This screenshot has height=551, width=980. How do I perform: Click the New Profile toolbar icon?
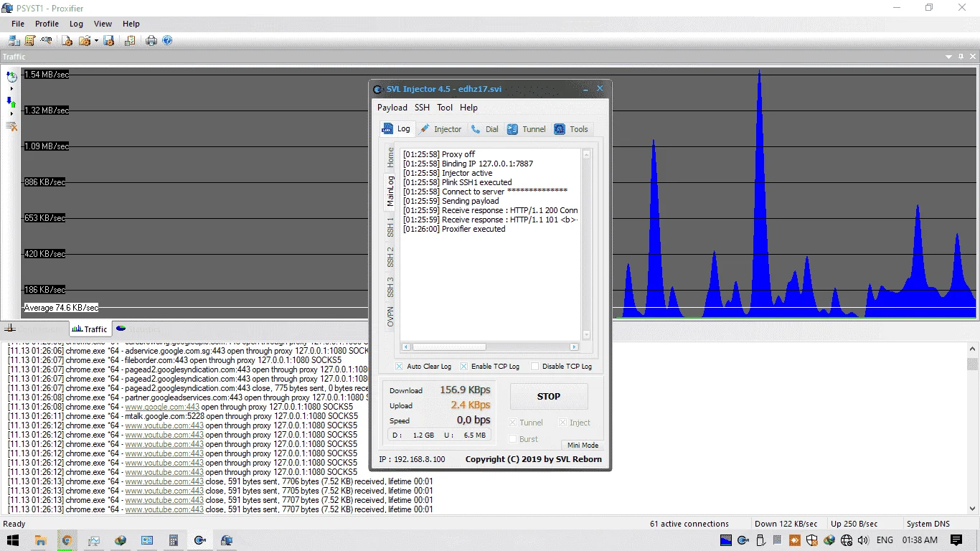(x=67, y=40)
